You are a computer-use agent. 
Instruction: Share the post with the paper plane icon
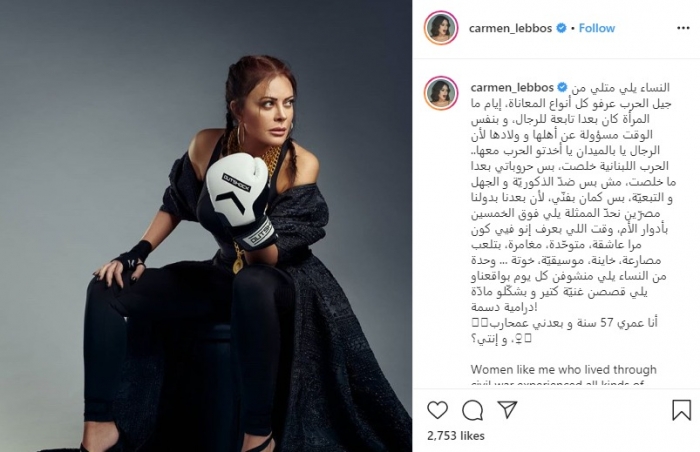pyautogui.click(x=507, y=409)
